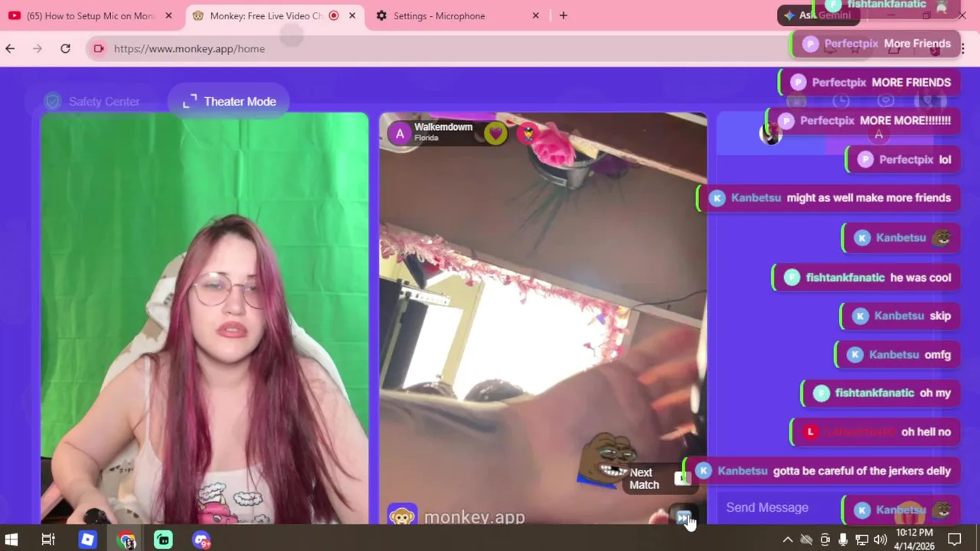Open a new browser tab
980x551 pixels.
(563, 15)
